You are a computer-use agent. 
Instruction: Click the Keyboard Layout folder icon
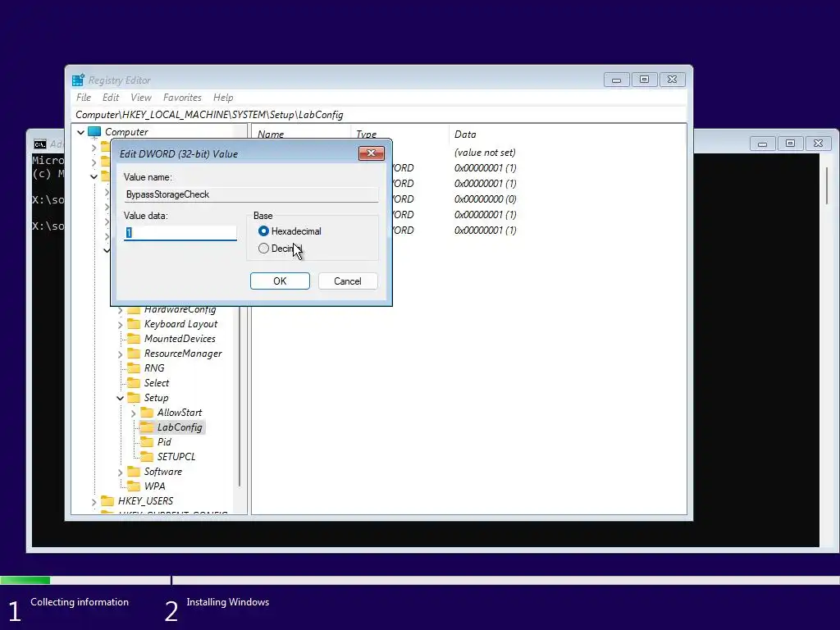(x=134, y=324)
